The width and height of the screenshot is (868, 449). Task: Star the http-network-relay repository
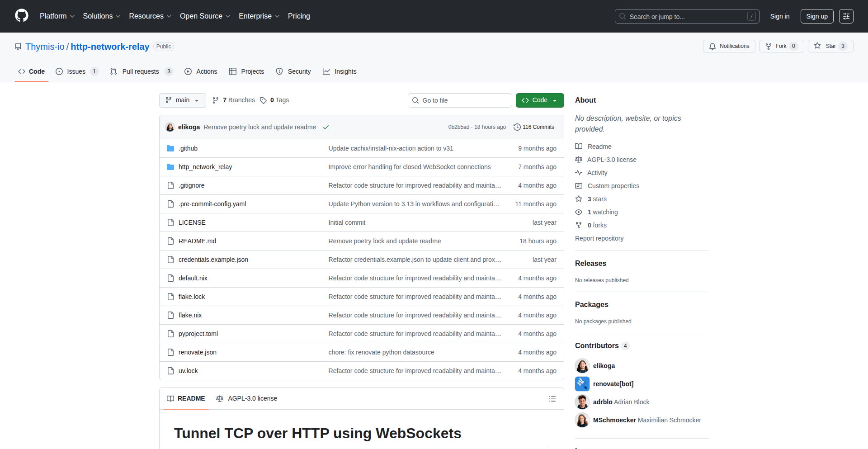pos(830,46)
